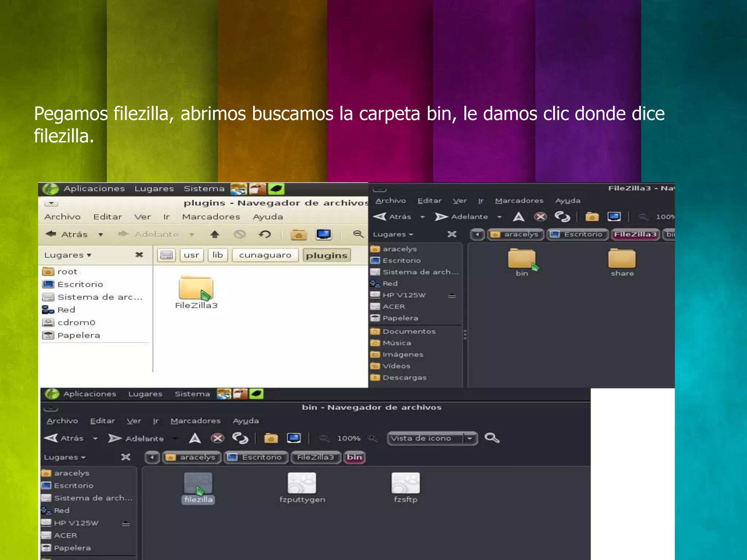Click the reload icon in FileZilla3 window toolbar
747x560 pixels.
tap(562, 217)
